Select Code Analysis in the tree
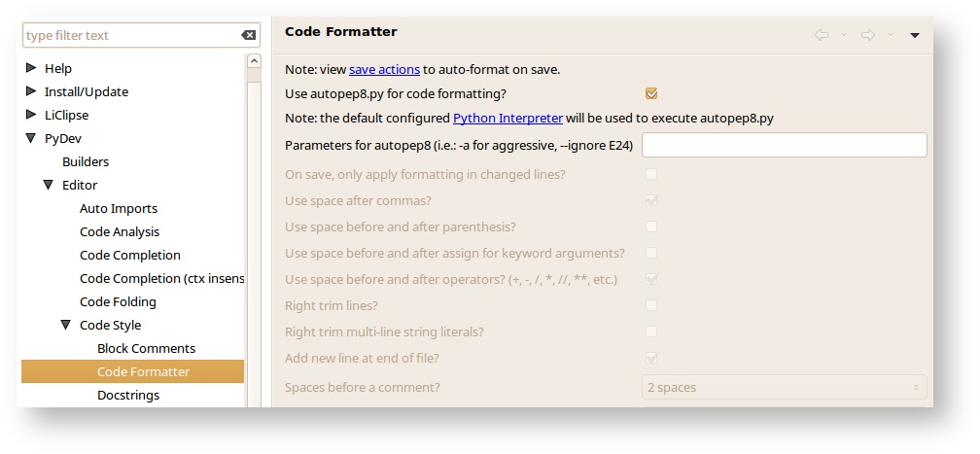The image size is (980, 454). (120, 232)
